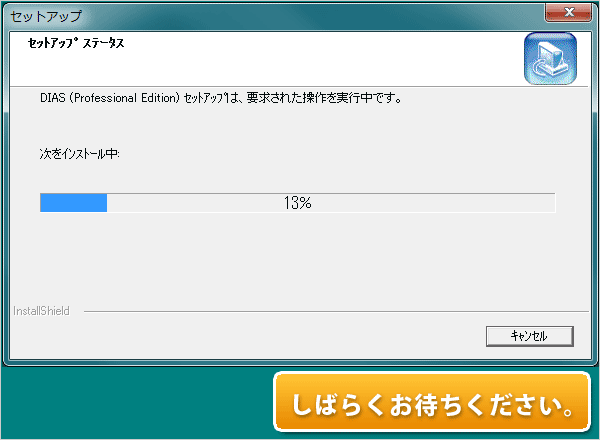Click the セットアップ title bar text
The width and height of the screenshot is (600, 440).
click(x=46, y=16)
